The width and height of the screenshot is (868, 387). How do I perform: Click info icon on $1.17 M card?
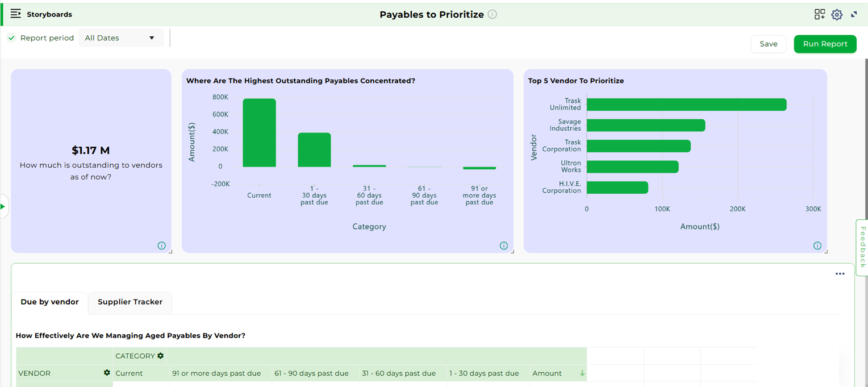tap(161, 245)
